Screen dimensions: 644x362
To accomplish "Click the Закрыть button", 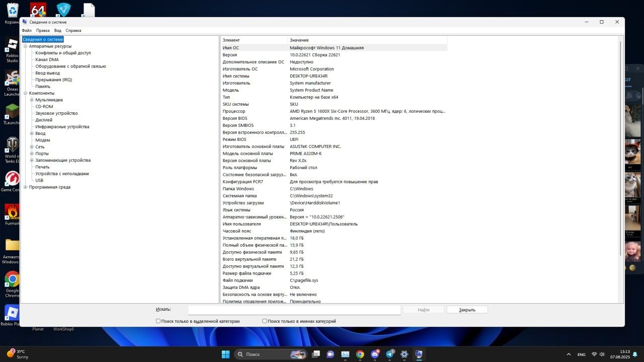I will point(467,310).
